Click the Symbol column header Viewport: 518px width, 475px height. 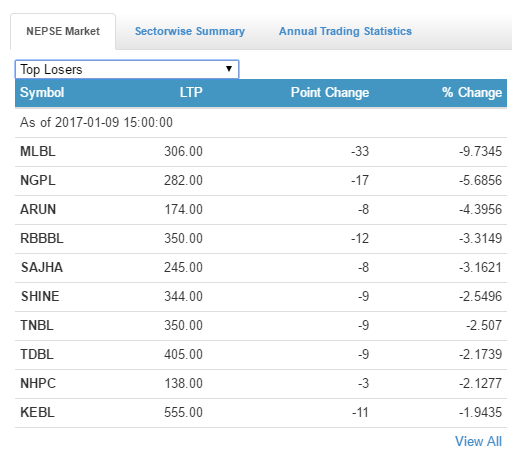click(42, 92)
